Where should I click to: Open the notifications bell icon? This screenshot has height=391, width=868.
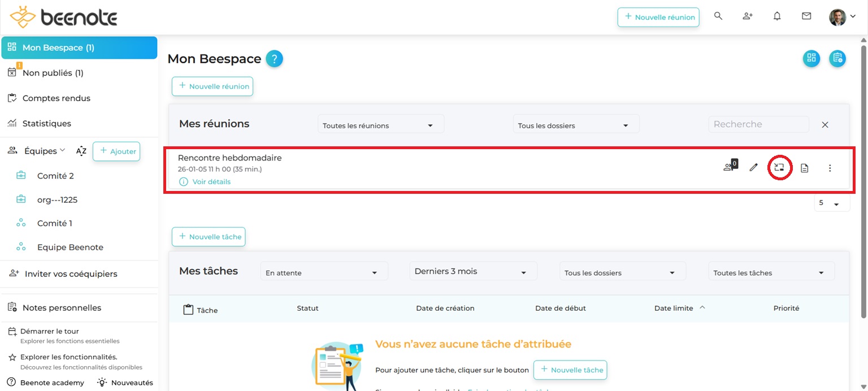(777, 16)
